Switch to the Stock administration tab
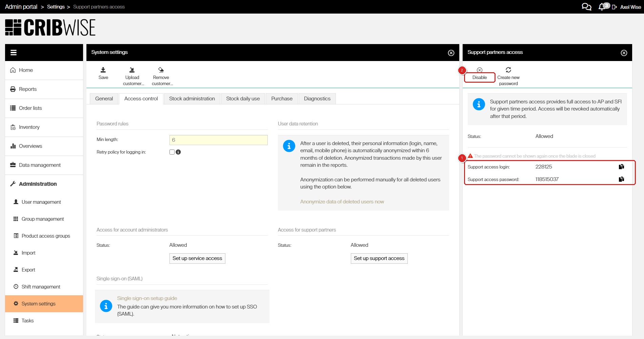The image size is (644, 339). [x=192, y=99]
